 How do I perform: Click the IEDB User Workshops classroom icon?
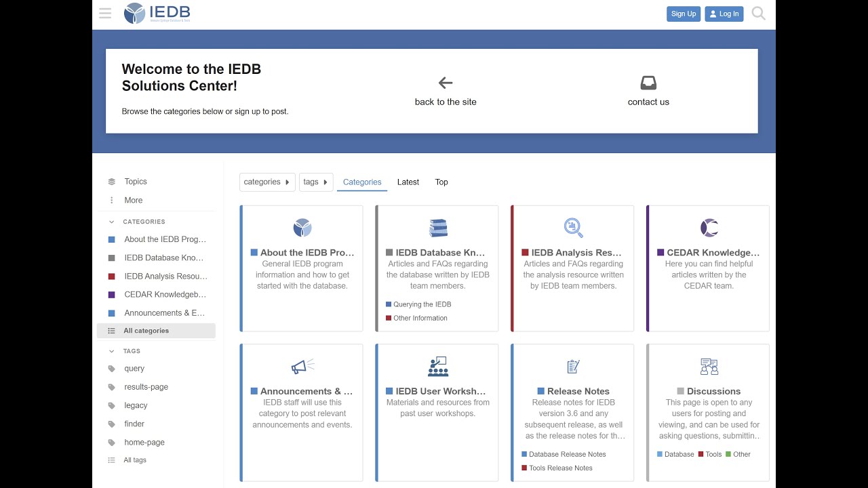click(438, 367)
